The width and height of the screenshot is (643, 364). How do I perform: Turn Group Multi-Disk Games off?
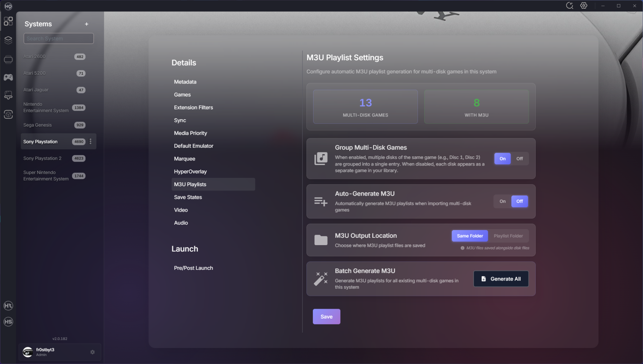tap(519, 159)
